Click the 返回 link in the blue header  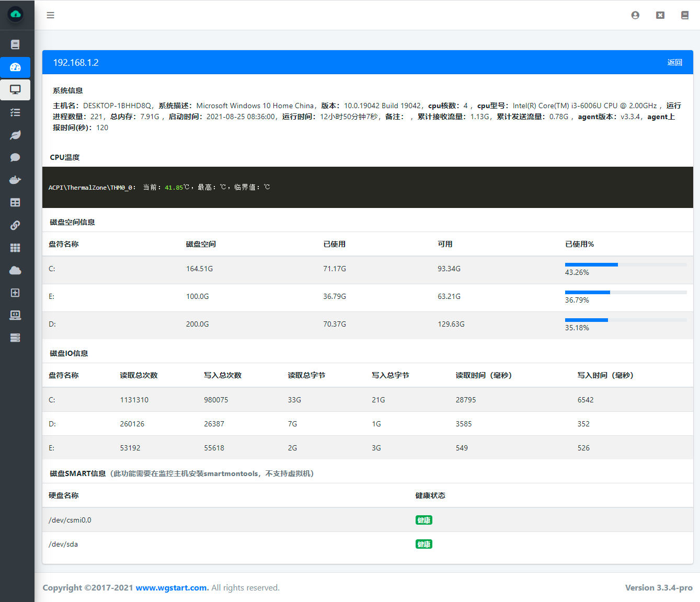675,62
